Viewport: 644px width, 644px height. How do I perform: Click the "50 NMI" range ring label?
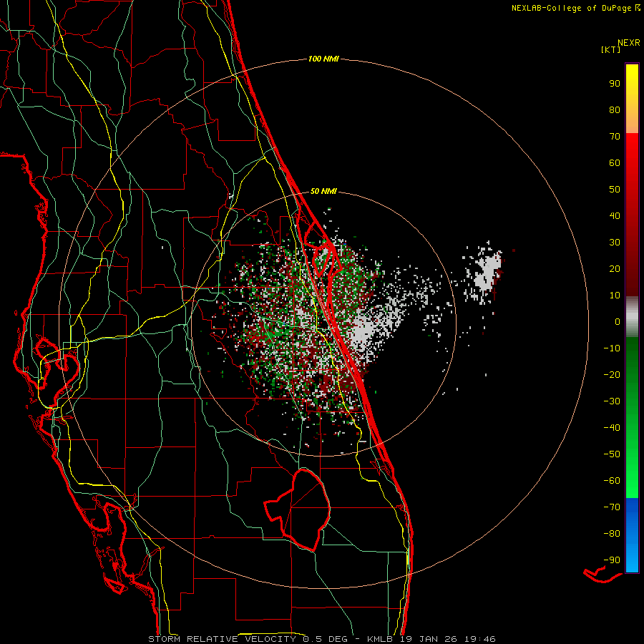(323, 191)
